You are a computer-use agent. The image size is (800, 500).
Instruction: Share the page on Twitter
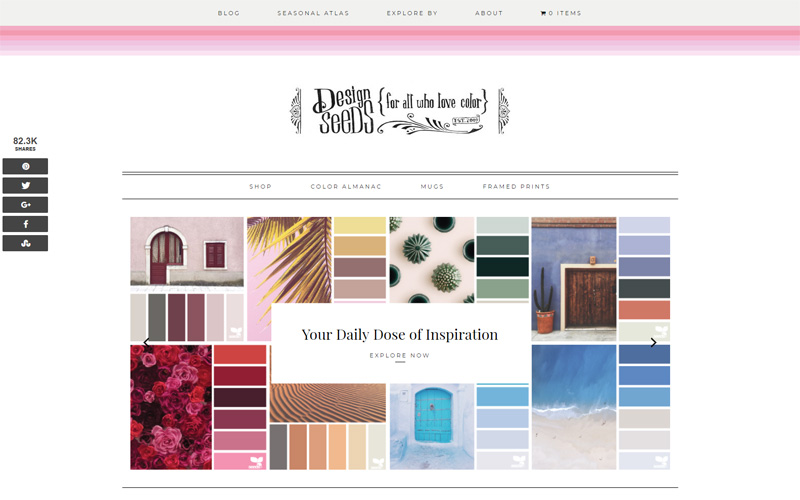(25, 186)
